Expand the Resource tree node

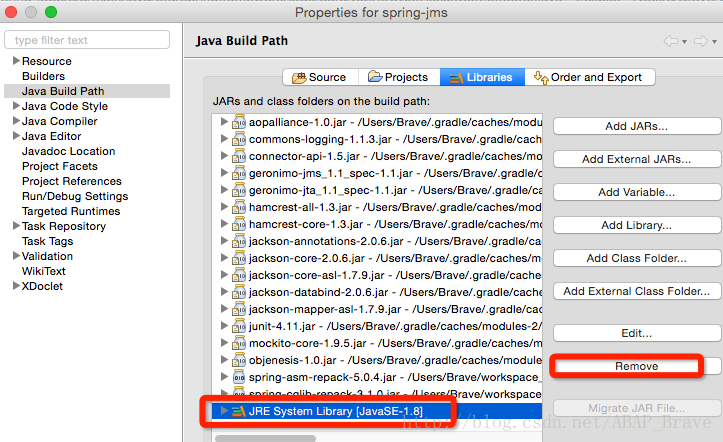pos(16,60)
